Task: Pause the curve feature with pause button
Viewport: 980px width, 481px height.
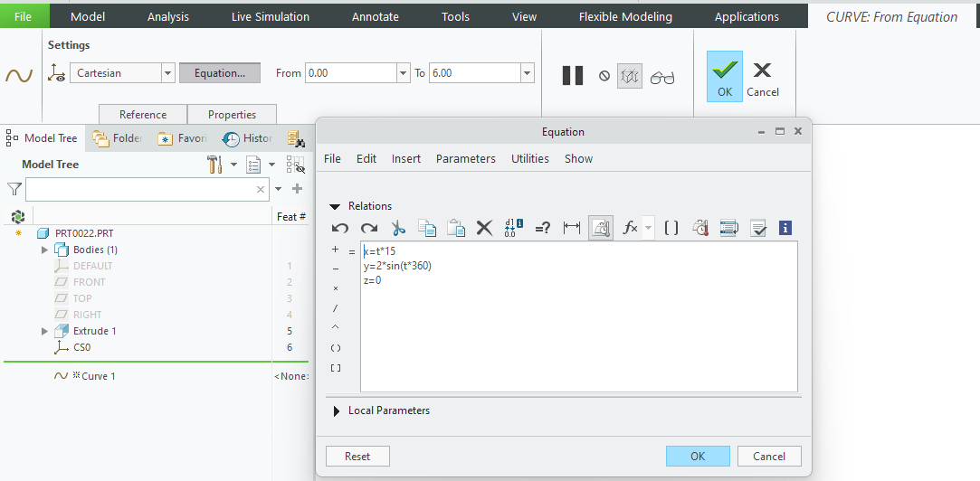Action: click(x=573, y=76)
